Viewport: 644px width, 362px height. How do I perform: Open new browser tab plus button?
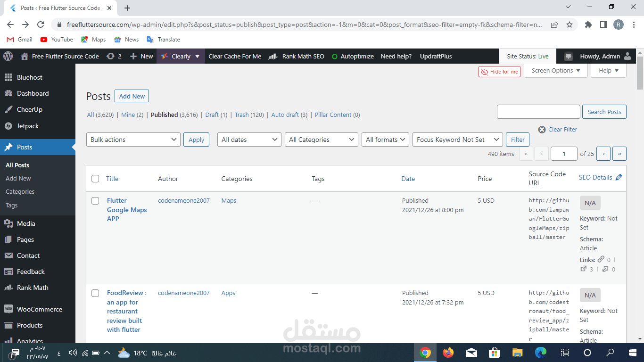[127, 8]
